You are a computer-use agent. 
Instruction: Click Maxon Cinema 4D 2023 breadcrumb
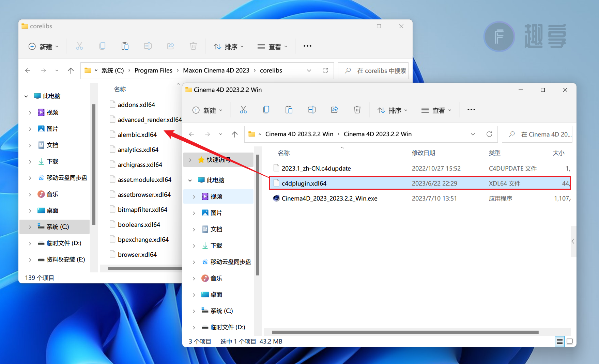coord(216,70)
